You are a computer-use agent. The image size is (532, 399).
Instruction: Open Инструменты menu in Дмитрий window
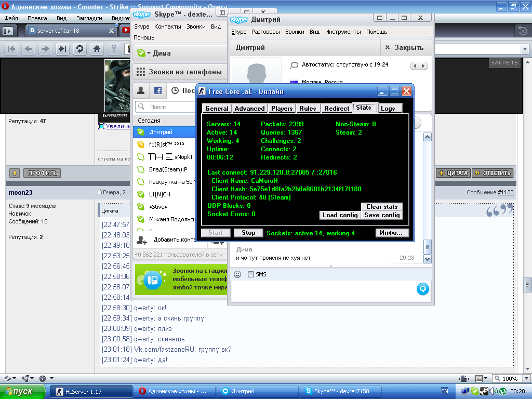pos(343,32)
